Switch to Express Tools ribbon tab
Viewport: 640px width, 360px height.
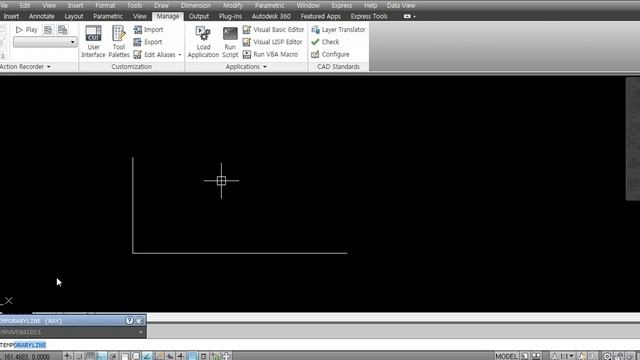tap(369, 16)
